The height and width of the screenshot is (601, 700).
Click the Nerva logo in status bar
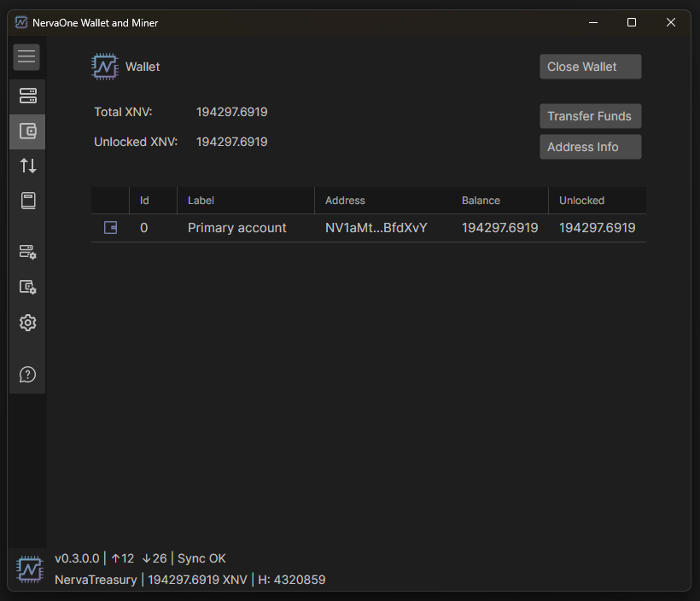tap(30, 569)
